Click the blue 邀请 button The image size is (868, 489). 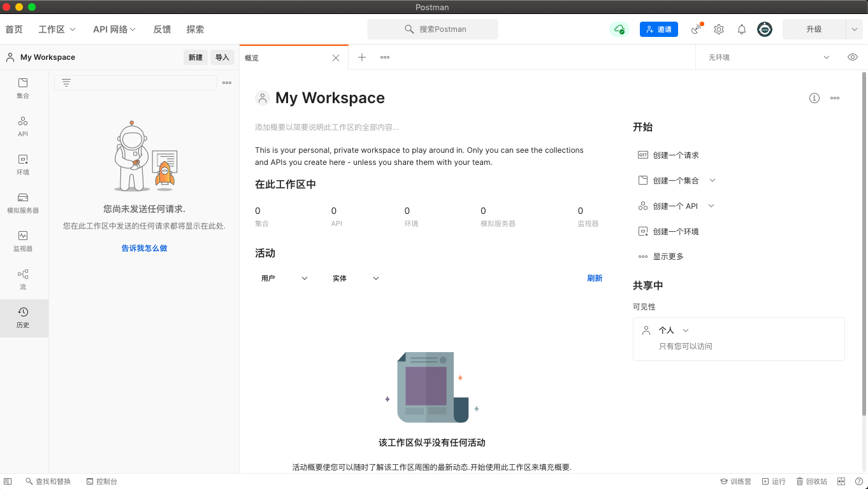tap(658, 29)
